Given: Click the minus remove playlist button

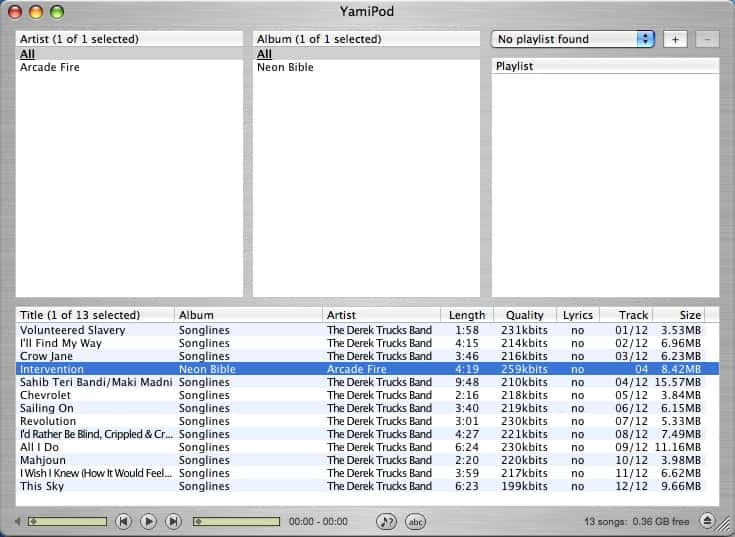Looking at the screenshot, I should tap(706, 39).
